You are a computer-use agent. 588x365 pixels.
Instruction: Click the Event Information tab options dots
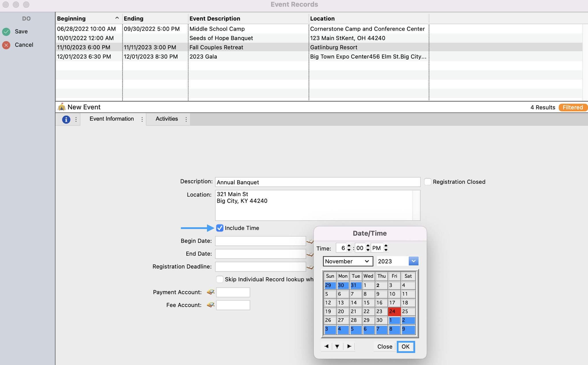click(x=142, y=119)
